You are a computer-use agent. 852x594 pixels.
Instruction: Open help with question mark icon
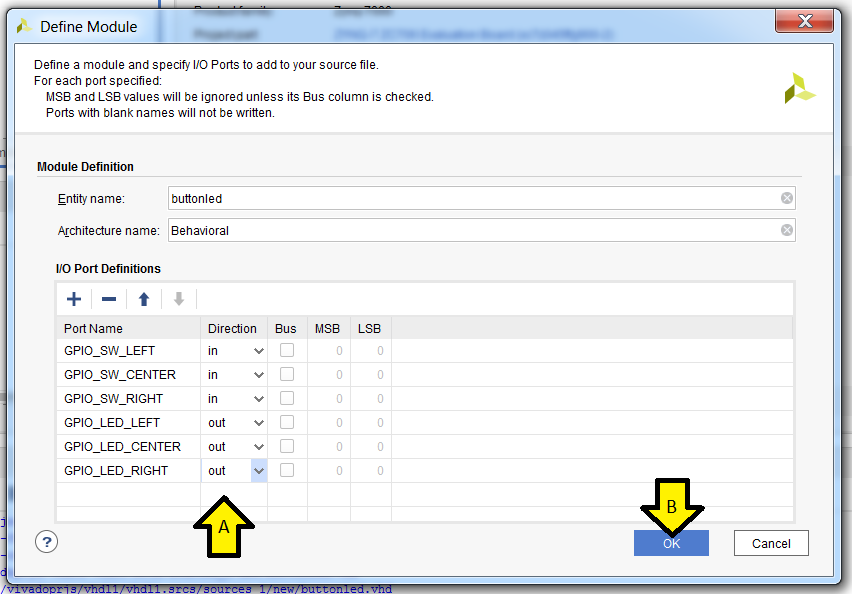pos(47,542)
